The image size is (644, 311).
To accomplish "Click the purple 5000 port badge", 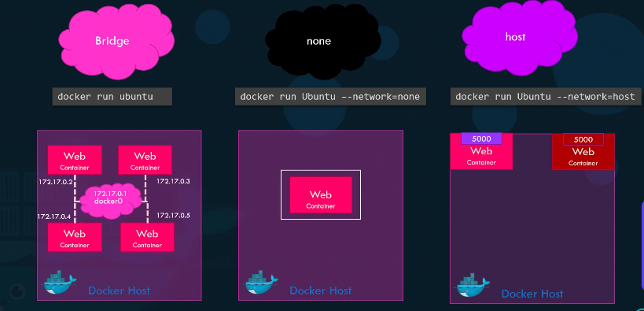I will 481,139.
